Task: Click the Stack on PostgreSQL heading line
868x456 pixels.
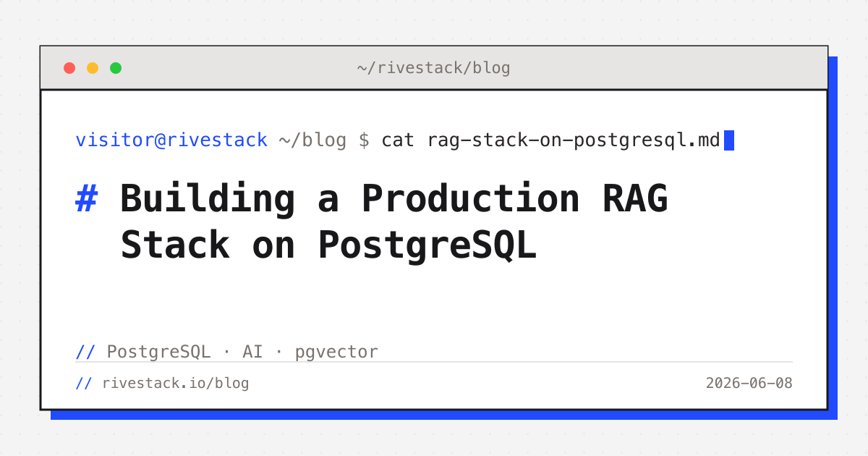Action: pyautogui.click(x=328, y=245)
